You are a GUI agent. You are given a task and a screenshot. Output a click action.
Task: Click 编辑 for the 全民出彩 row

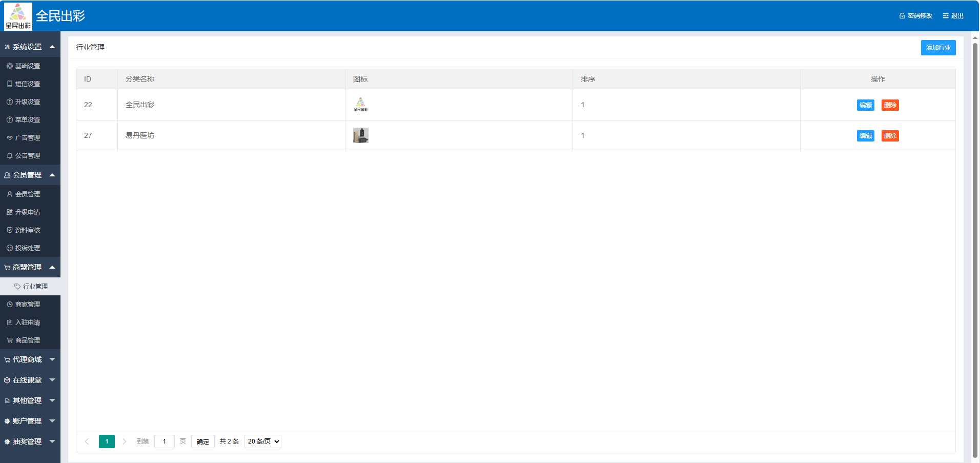click(866, 105)
